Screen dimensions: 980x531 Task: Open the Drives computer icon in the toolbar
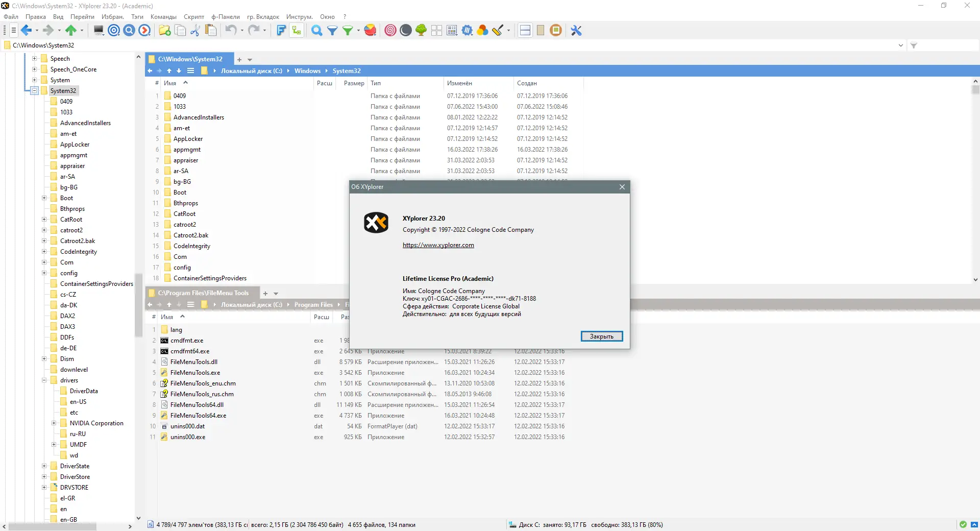[x=99, y=31]
